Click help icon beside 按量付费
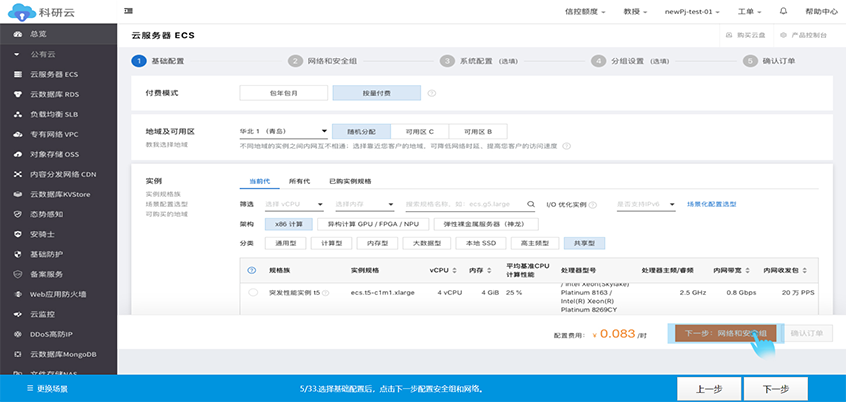The image size is (846, 402). [x=432, y=94]
